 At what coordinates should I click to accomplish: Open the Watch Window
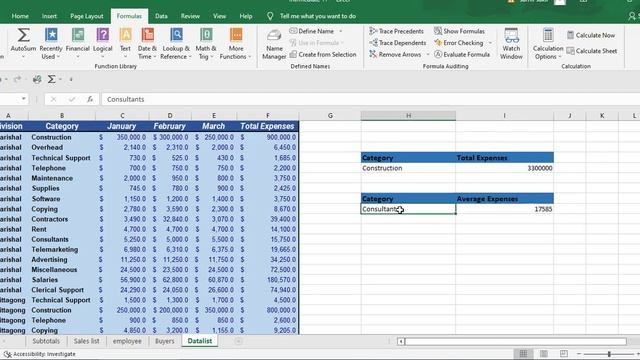pyautogui.click(x=511, y=44)
